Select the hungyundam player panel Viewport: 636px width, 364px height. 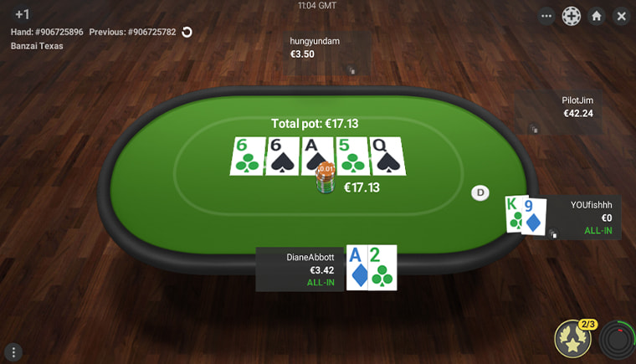327,54
